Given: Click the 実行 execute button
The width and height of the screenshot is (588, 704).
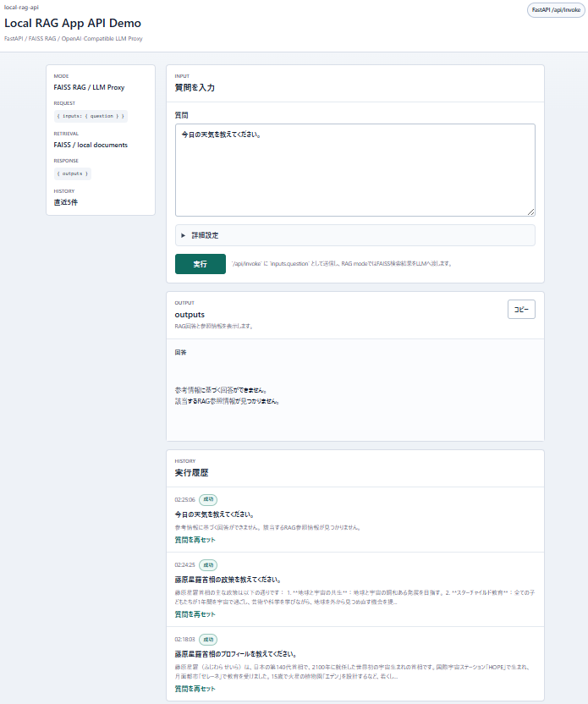Looking at the screenshot, I should [x=201, y=264].
